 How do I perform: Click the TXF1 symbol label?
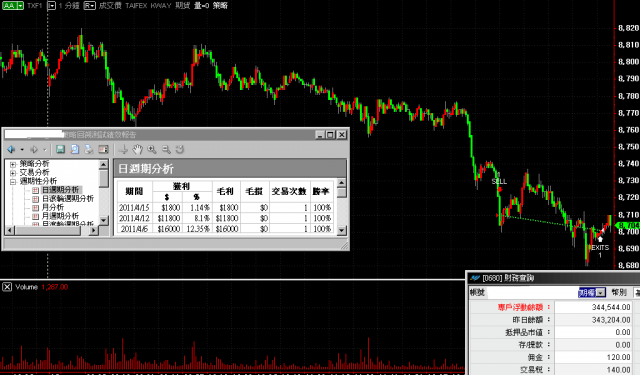pyautogui.click(x=35, y=6)
